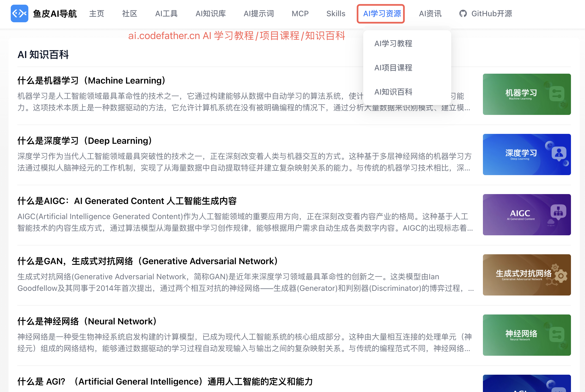This screenshot has height=392, width=585.
Task: Go to the 主页 nav item
Action: (x=97, y=13)
